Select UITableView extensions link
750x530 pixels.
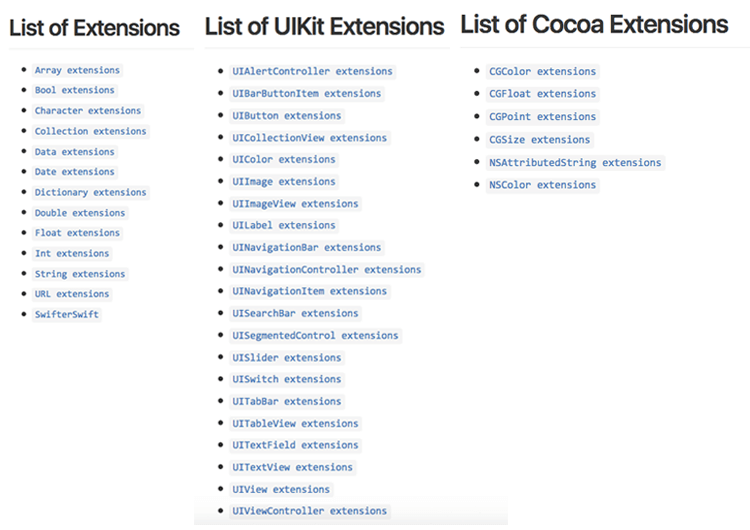point(295,424)
